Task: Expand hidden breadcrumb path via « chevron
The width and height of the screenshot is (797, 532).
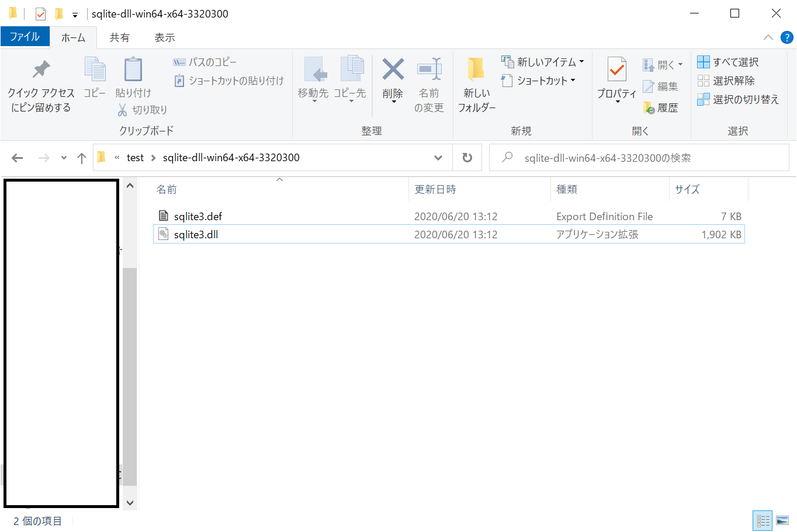Action: pos(117,158)
